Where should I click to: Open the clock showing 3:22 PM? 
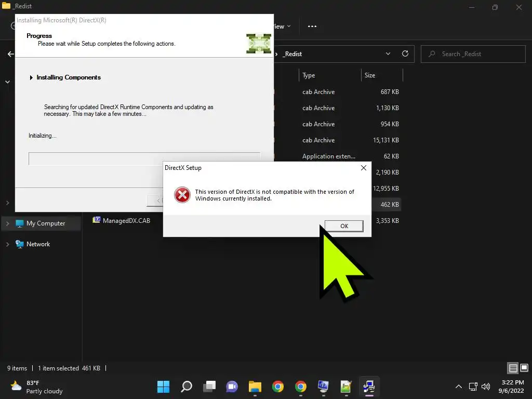point(512,387)
